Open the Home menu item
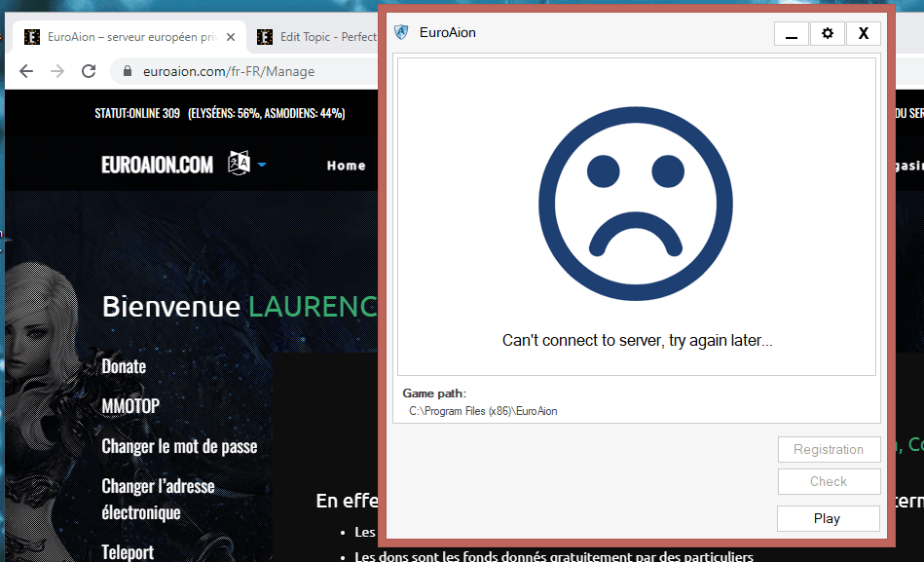 [346, 166]
